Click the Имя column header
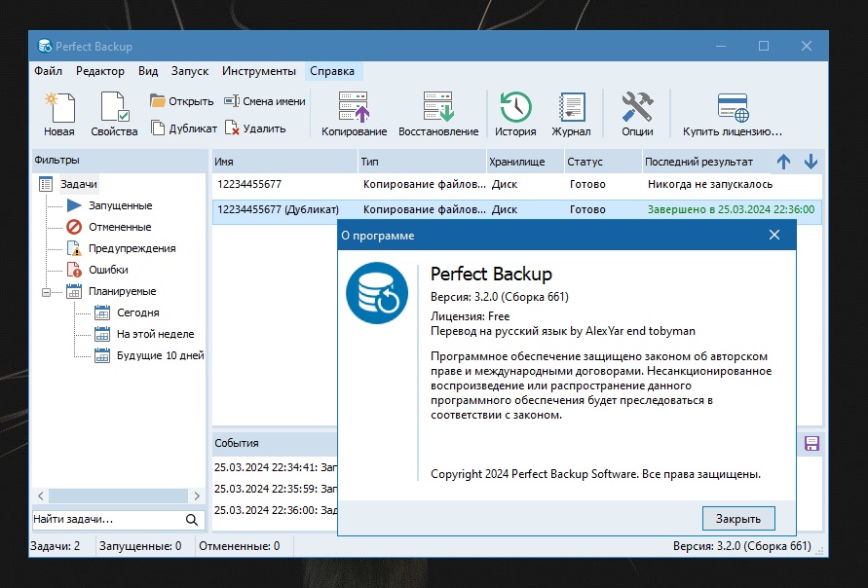The width and height of the screenshot is (868, 588). [x=285, y=162]
